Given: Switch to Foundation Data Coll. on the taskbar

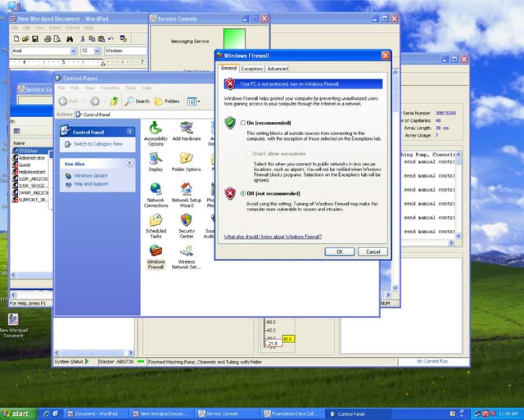Looking at the screenshot, I should (293, 413).
